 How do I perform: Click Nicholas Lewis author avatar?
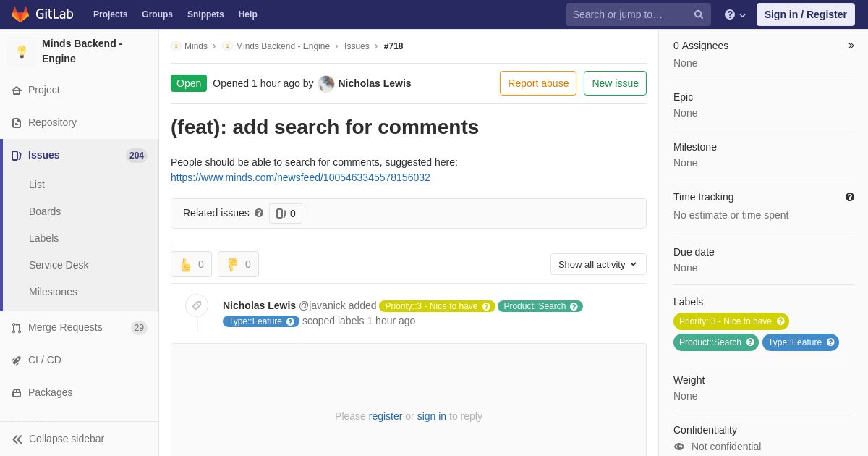pos(326,83)
